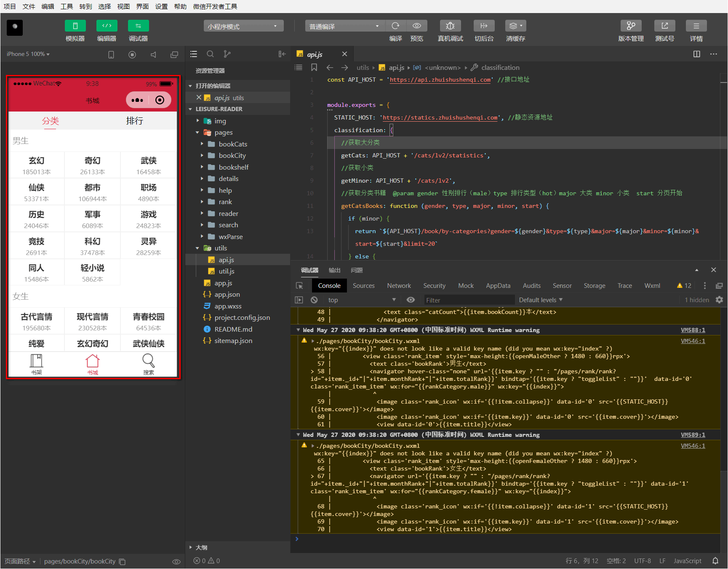Open the Default levels dropdown
This screenshot has height=569, width=728.
pyautogui.click(x=541, y=300)
